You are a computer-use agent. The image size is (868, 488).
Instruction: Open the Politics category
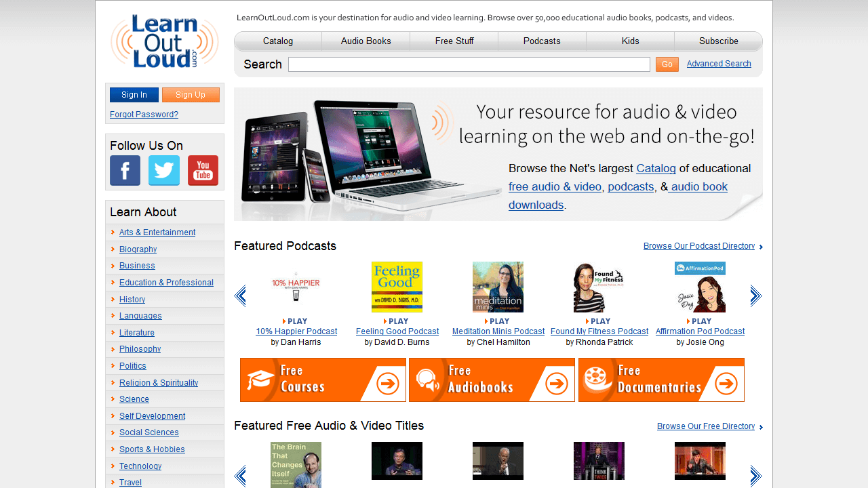133,366
